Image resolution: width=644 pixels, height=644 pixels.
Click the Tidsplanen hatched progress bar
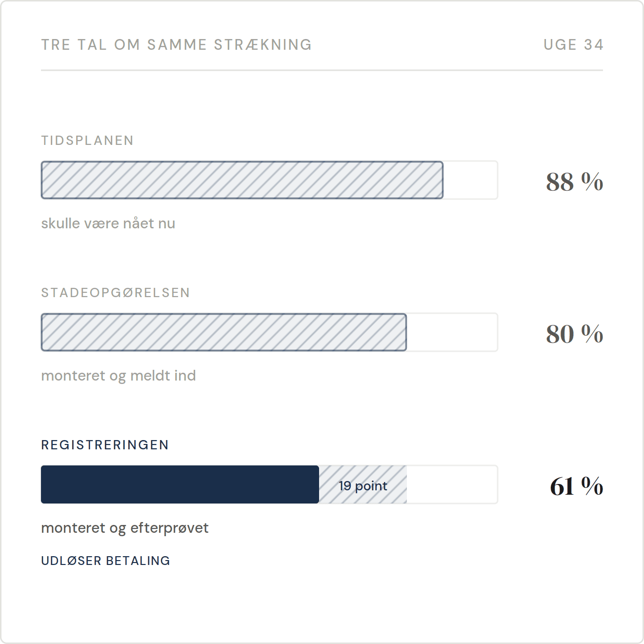(x=242, y=180)
